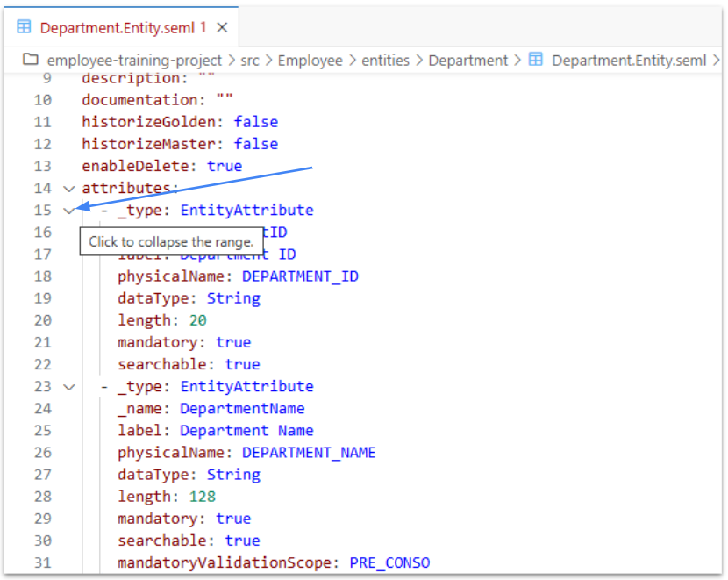Click the src breadcrumb segment
Viewport: 728px width, 580px height.
pos(250,60)
